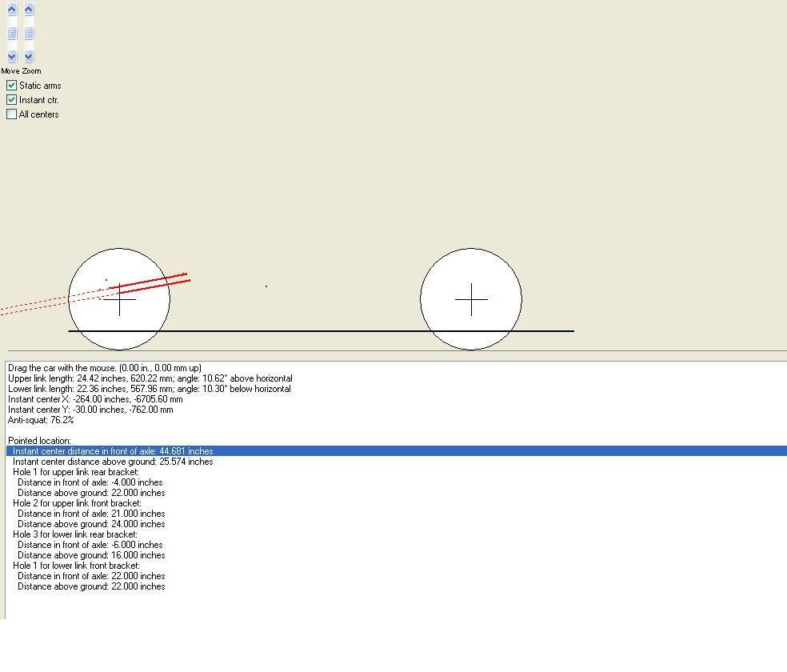This screenshot has width=787, height=672.
Task: Click the red instant center dot between wheels
Action: click(266, 286)
